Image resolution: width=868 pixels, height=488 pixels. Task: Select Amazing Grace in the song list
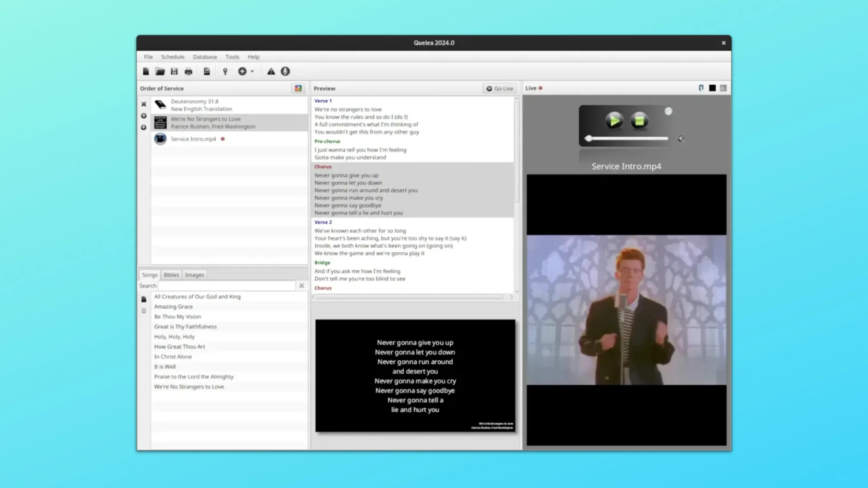click(229, 306)
